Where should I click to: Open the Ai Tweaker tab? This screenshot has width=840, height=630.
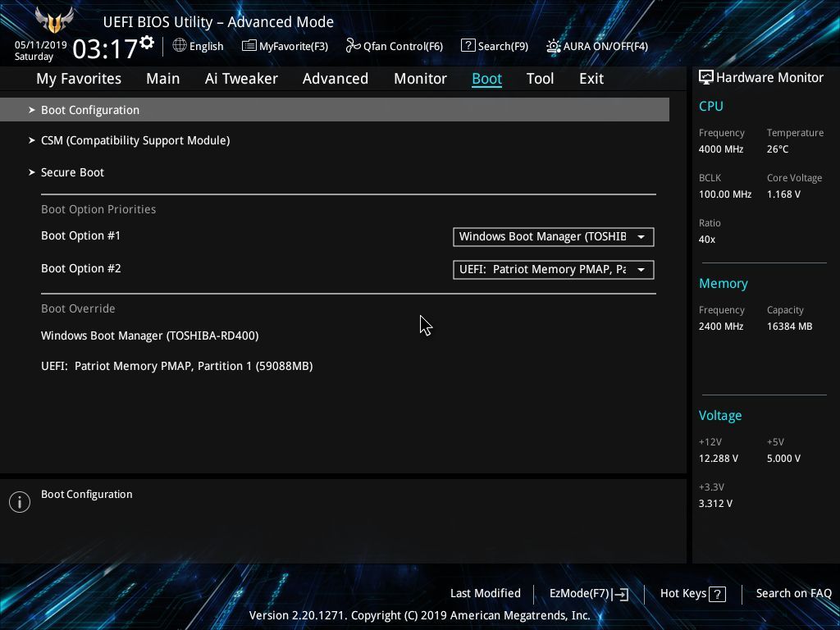click(241, 79)
